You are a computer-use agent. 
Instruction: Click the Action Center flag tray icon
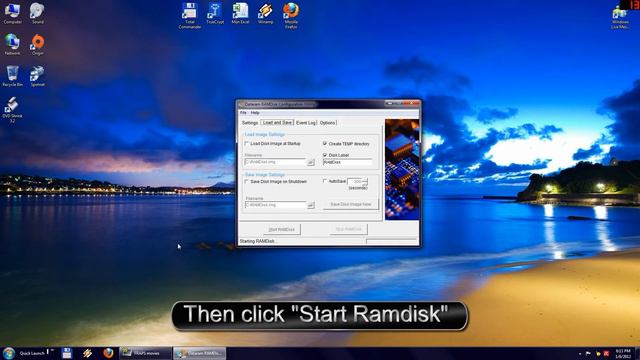[588, 353]
